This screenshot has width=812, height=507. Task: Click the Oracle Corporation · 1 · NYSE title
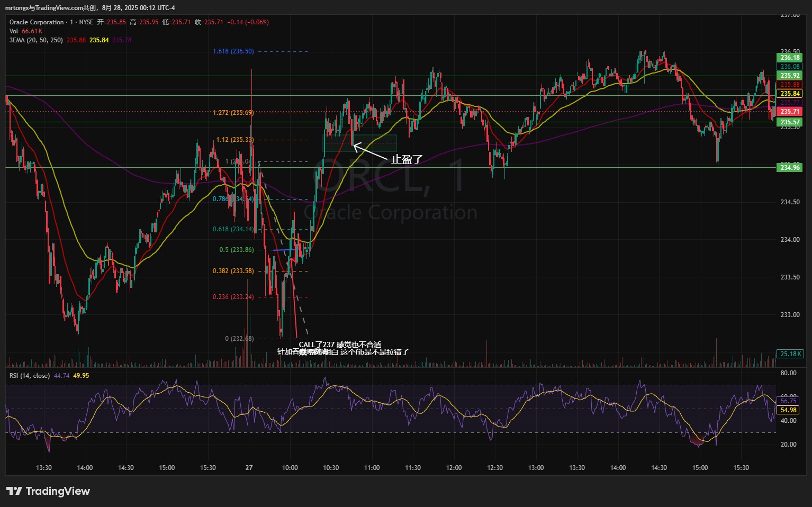[51, 22]
